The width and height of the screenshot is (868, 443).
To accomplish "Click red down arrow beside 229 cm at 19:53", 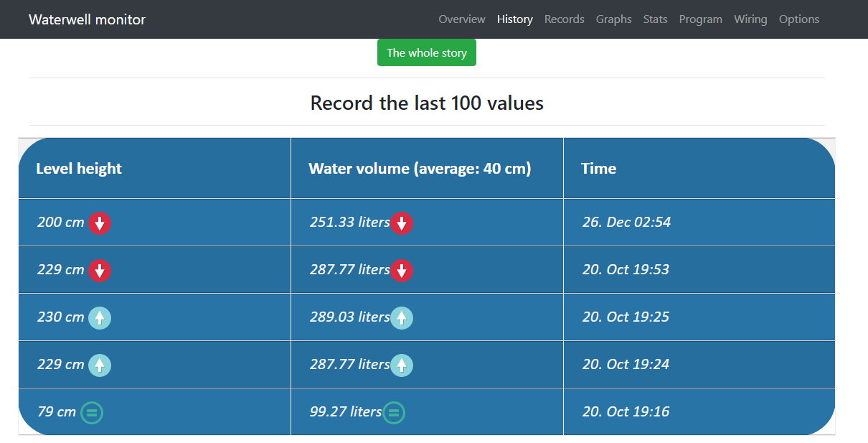I will pyautogui.click(x=100, y=271).
